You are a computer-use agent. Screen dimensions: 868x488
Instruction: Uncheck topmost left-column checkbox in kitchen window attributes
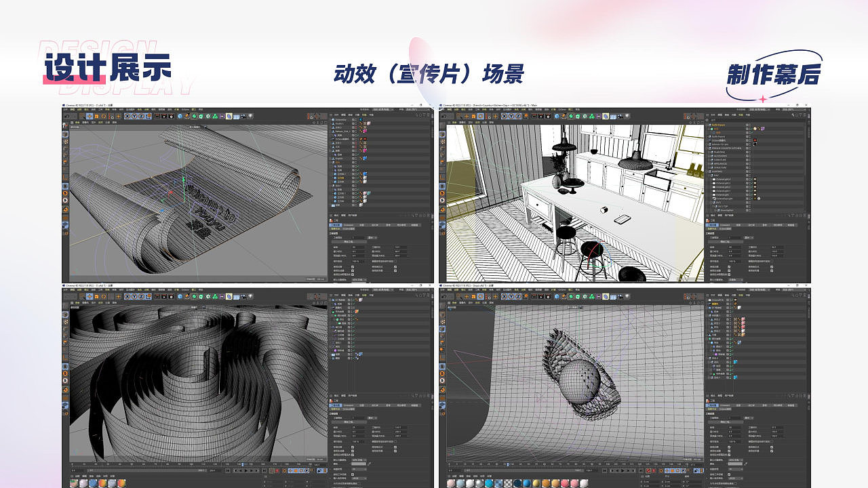729,267
